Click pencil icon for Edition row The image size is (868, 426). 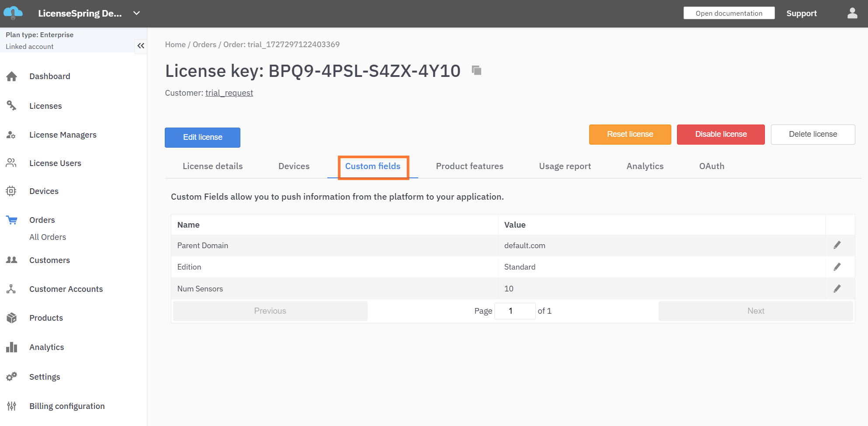click(837, 267)
